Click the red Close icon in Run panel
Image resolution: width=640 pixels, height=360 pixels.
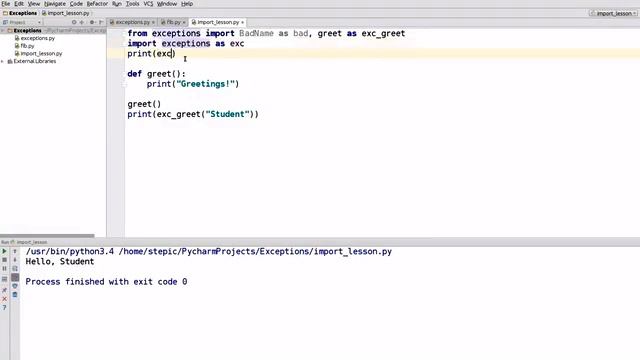click(4, 299)
